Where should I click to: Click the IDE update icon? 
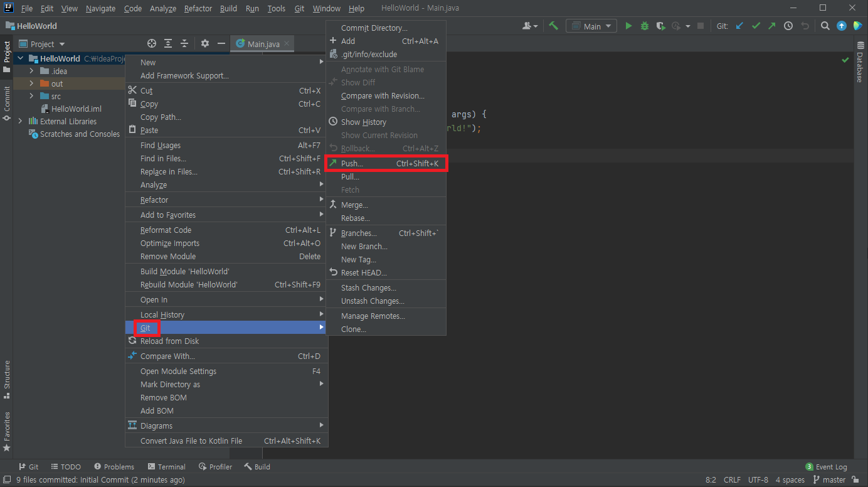pyautogui.click(x=842, y=26)
